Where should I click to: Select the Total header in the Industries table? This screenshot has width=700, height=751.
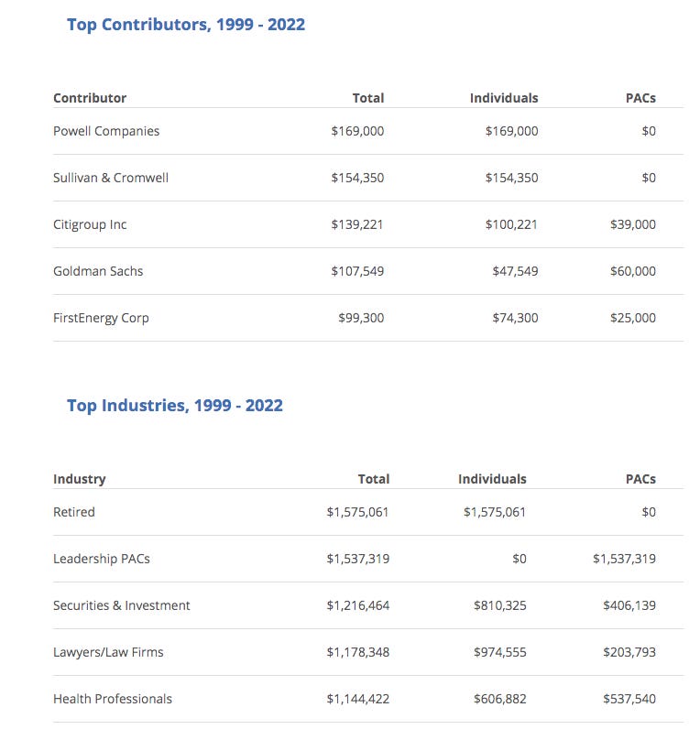click(374, 479)
